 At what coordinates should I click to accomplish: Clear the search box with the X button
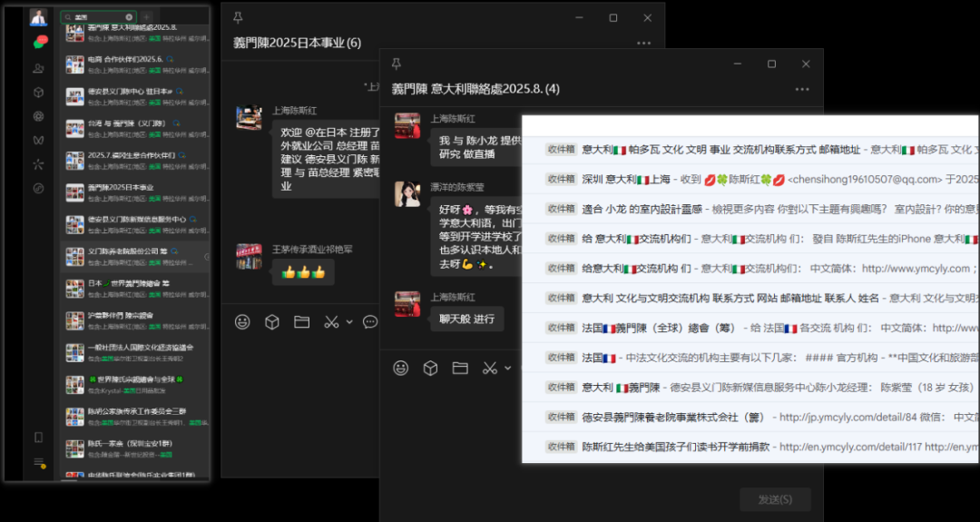pyautogui.click(x=129, y=17)
